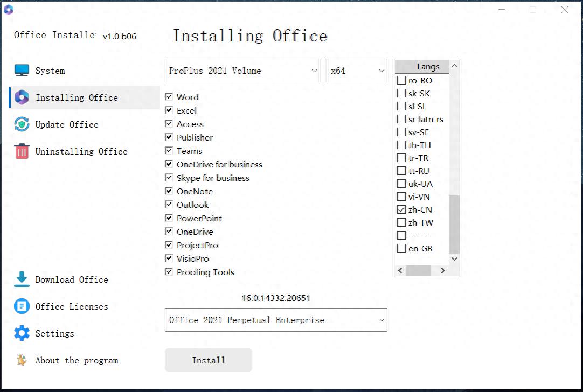Uncheck the Excel checkbox
Screen dimensions: 583x392
[x=169, y=110]
